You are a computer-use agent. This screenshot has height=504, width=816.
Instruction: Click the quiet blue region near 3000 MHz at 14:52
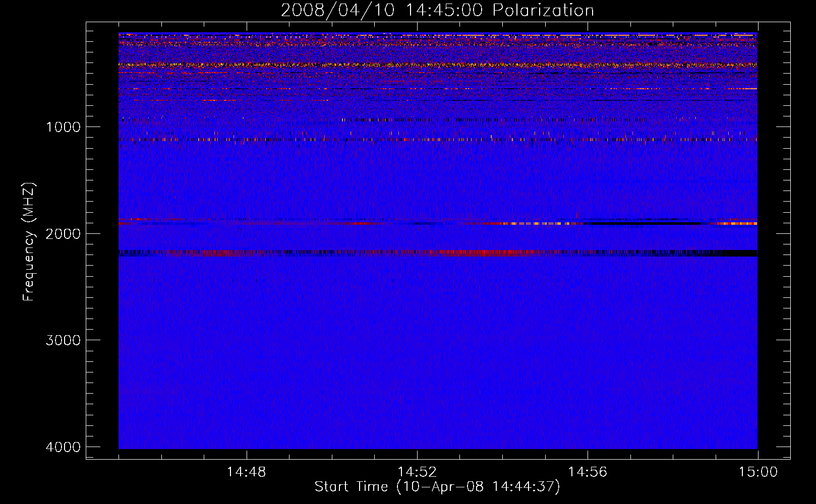(417, 340)
